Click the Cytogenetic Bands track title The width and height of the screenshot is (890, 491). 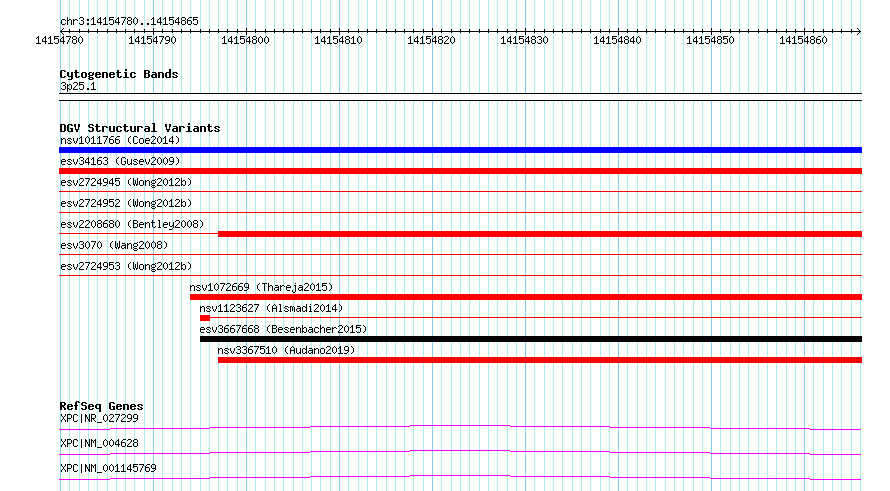point(119,74)
